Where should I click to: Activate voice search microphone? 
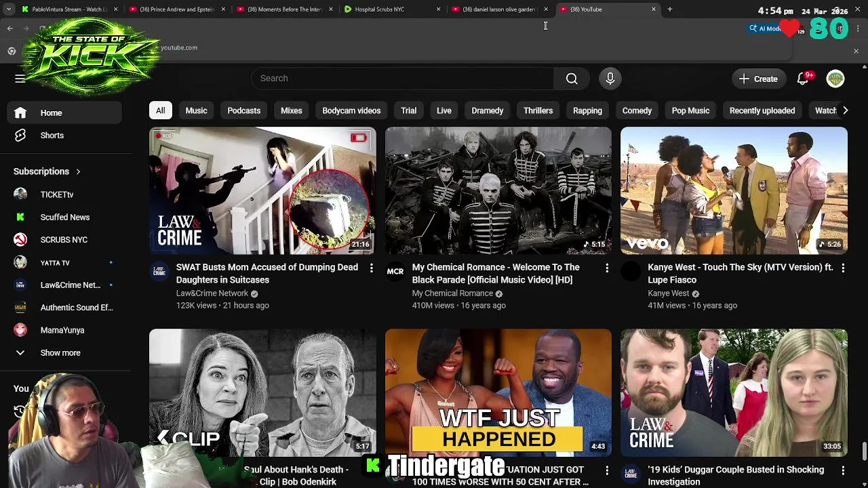[x=610, y=79]
